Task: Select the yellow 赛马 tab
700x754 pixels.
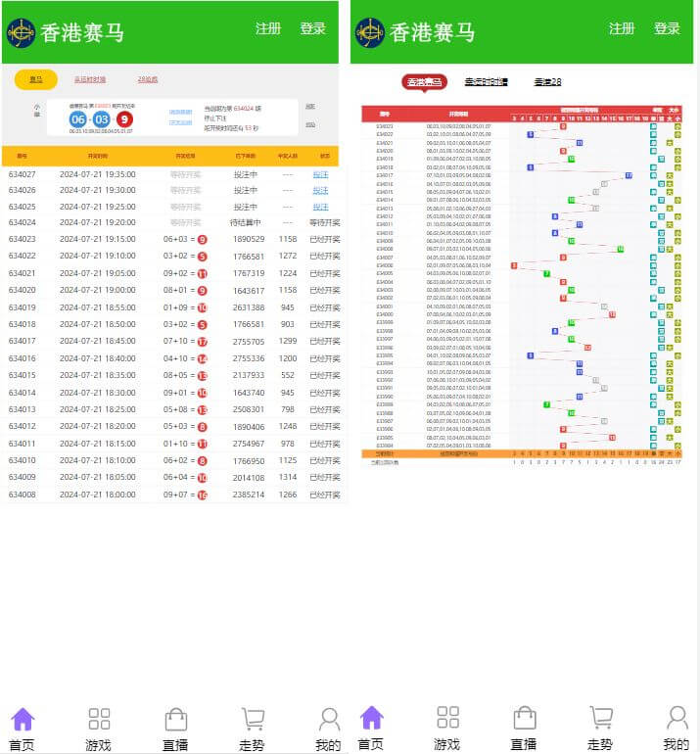Action: pyautogui.click(x=36, y=79)
